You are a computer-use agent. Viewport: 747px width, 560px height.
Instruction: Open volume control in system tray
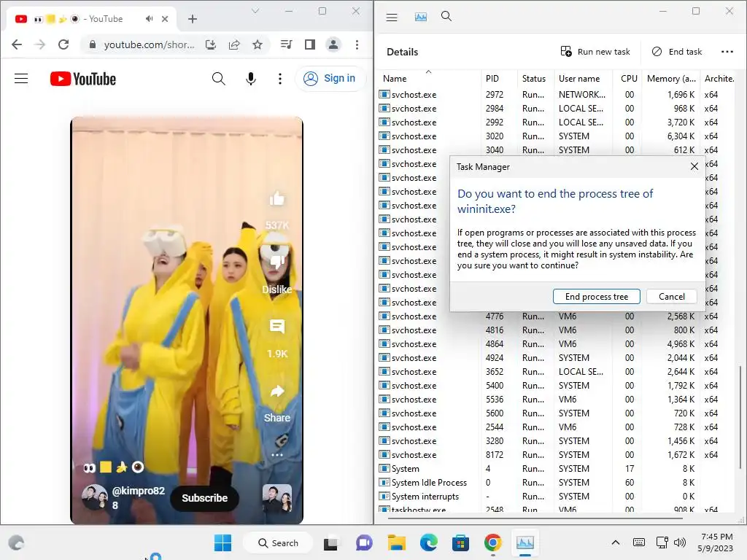[680, 542]
